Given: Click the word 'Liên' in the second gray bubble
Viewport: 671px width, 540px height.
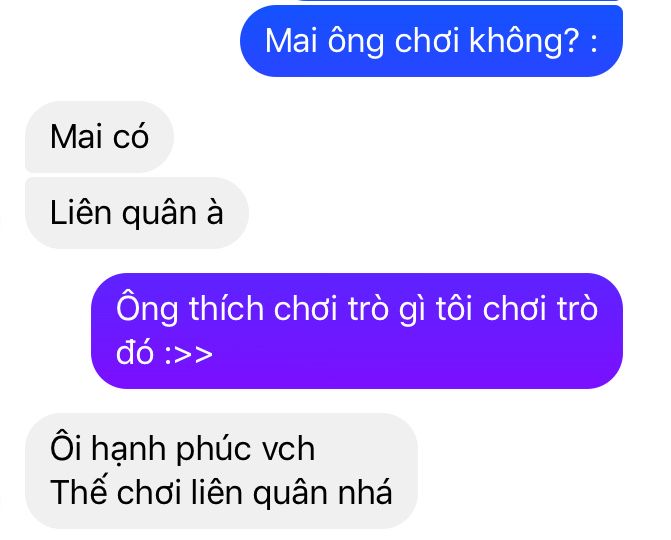Looking at the screenshot, I should pos(81,212).
